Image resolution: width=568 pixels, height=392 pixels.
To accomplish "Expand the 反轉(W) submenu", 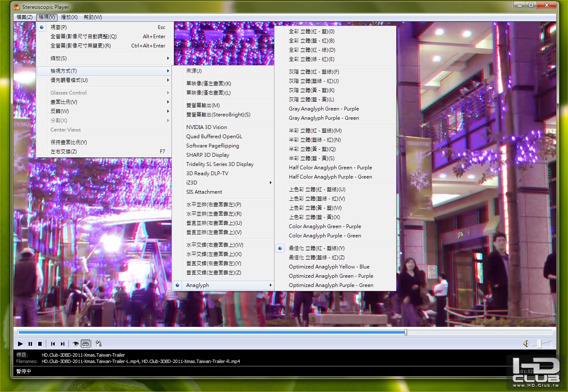I will coord(104,111).
